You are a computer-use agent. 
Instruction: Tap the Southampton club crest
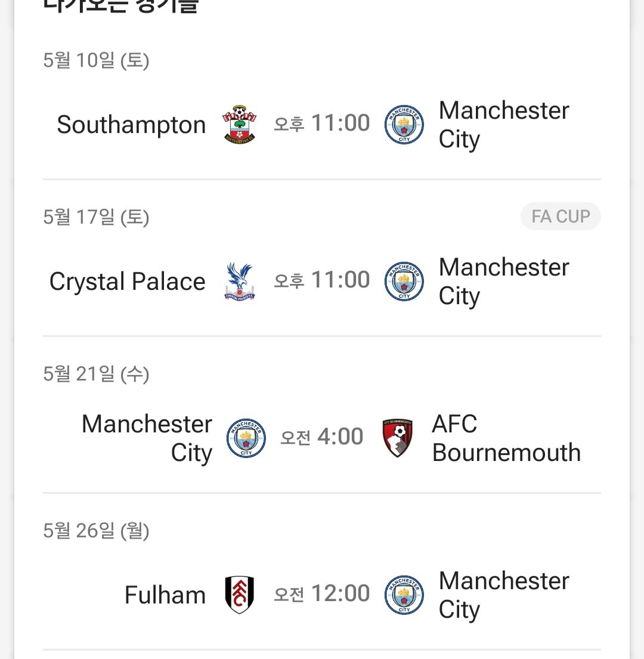240,125
